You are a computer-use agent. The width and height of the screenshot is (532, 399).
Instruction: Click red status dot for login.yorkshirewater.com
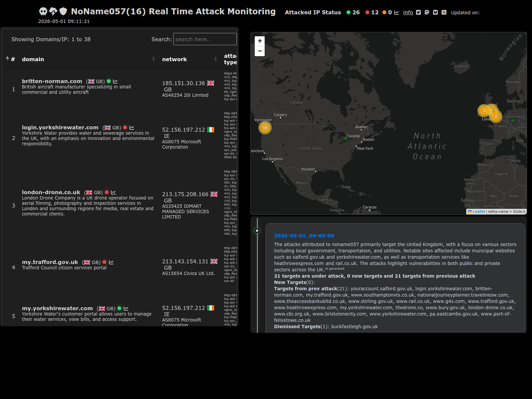click(x=125, y=128)
